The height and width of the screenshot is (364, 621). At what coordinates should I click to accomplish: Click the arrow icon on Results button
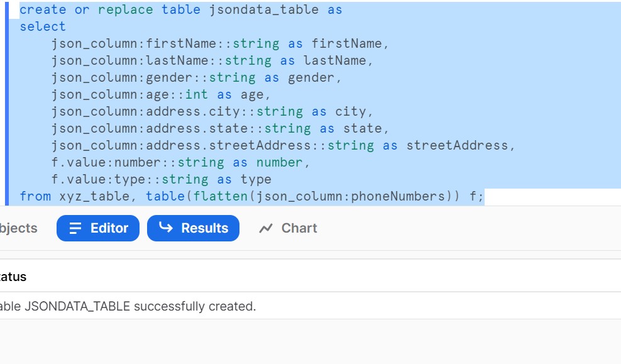click(166, 228)
